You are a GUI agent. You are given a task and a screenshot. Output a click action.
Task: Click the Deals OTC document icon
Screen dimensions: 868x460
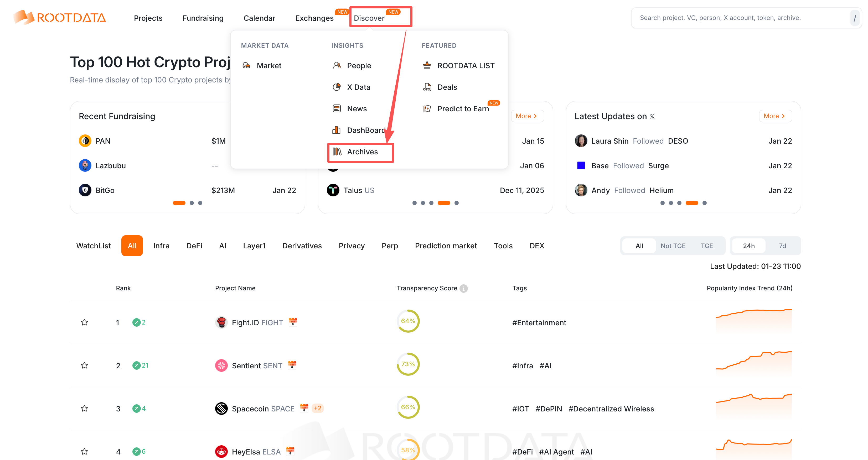pyautogui.click(x=427, y=87)
